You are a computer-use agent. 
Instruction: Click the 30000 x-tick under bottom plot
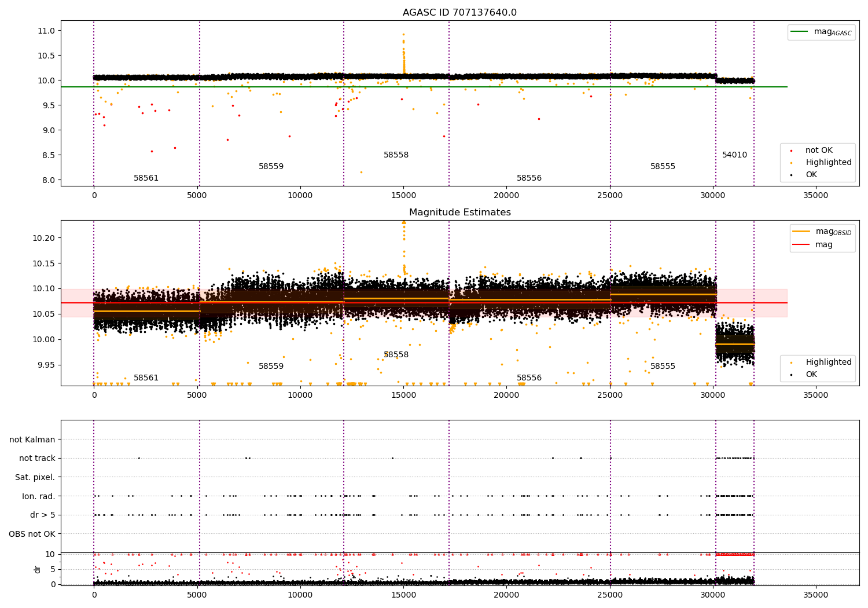[x=713, y=595]
